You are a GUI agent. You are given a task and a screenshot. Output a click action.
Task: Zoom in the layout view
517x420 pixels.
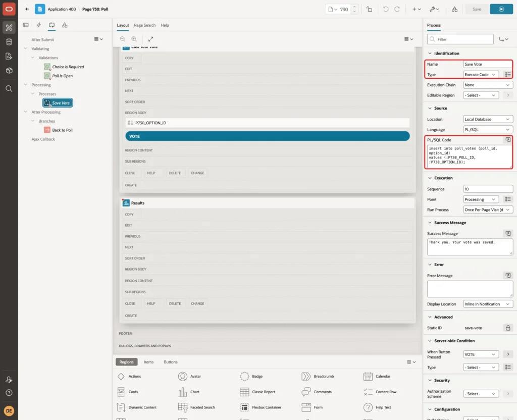(134, 39)
